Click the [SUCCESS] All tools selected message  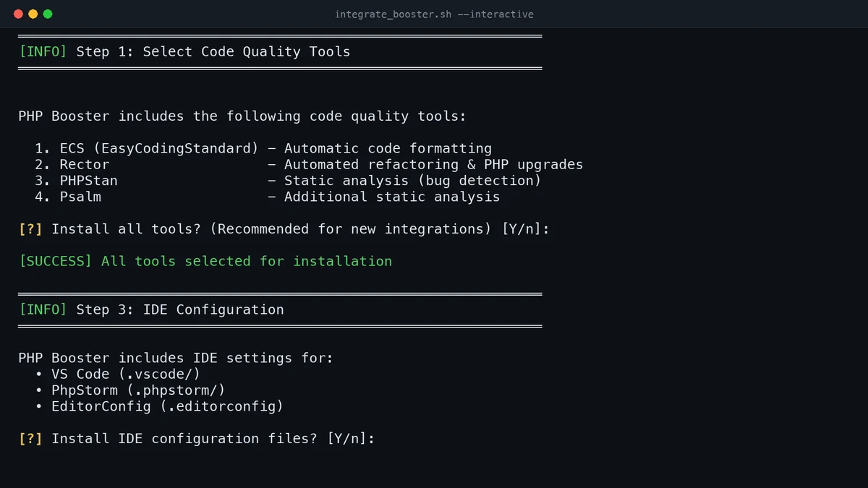[x=205, y=261]
